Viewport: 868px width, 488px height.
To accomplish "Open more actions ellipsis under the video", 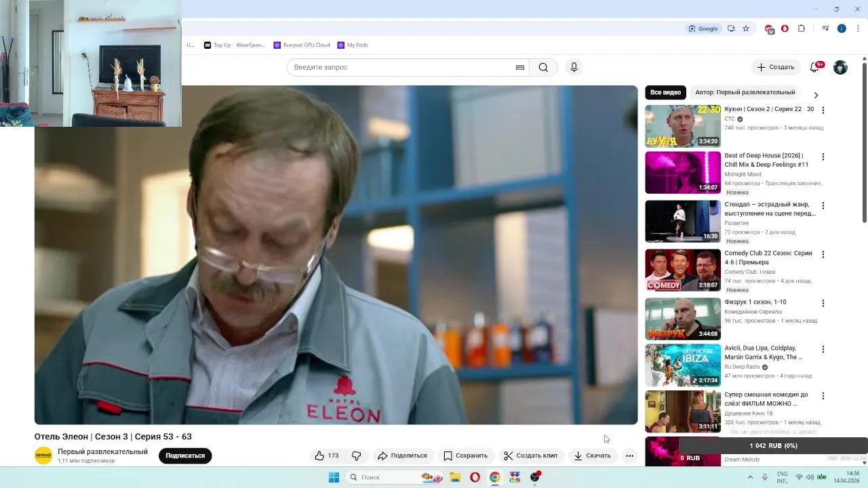I will (629, 455).
